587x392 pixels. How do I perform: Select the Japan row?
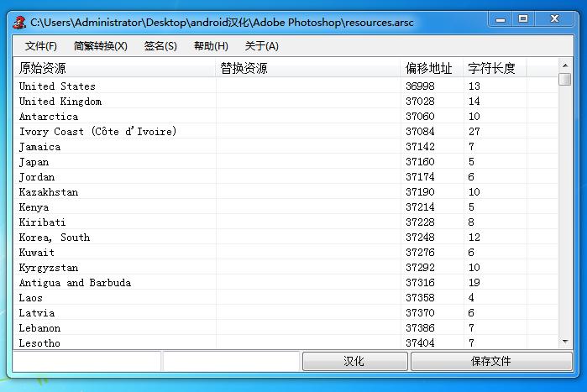286,162
